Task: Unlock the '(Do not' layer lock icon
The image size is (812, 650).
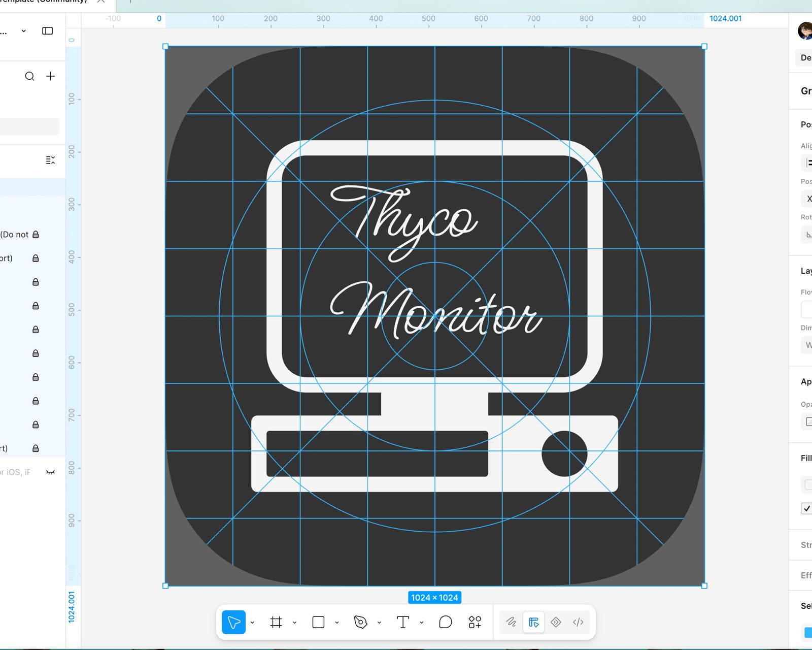Action: [36, 235]
